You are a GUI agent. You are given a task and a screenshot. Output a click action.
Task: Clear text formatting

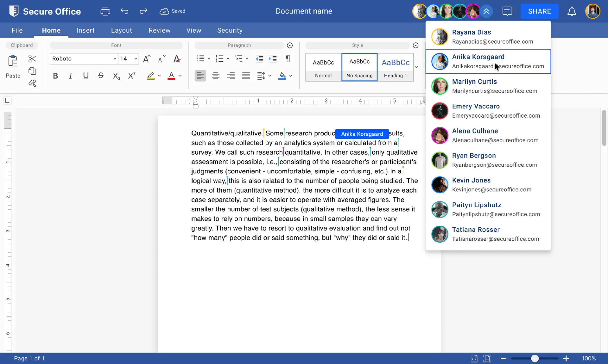coord(177,59)
